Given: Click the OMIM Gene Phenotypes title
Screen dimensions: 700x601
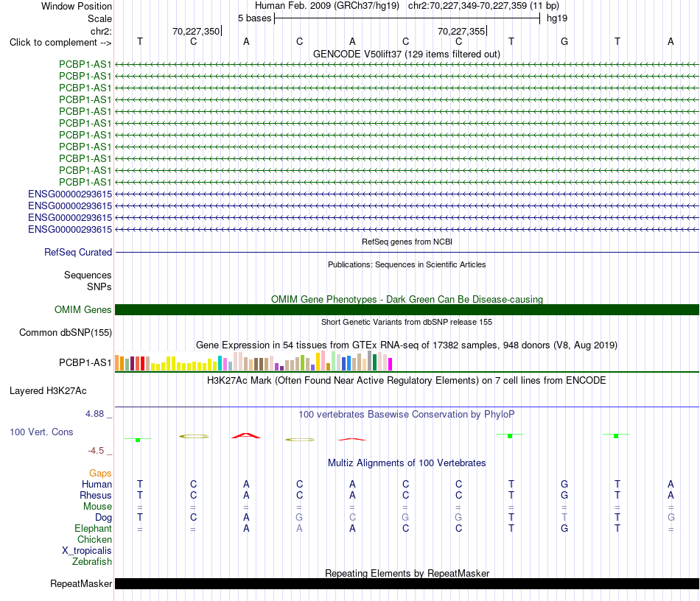Looking at the screenshot, I should coord(407,299).
